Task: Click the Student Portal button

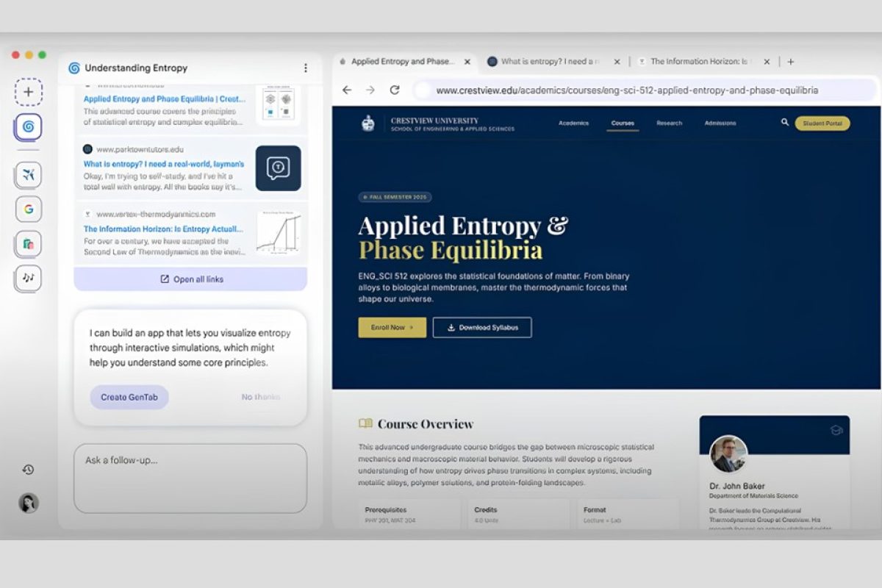Action: pos(822,123)
